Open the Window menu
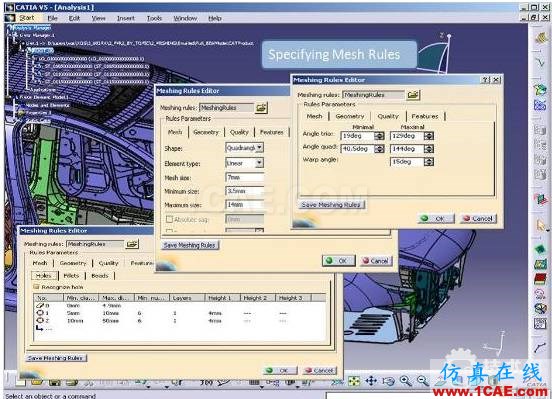Screen dimensions: 552x399 (x=185, y=18)
